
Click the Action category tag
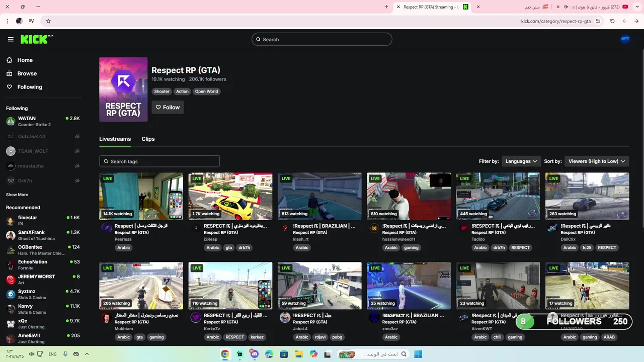point(182,92)
